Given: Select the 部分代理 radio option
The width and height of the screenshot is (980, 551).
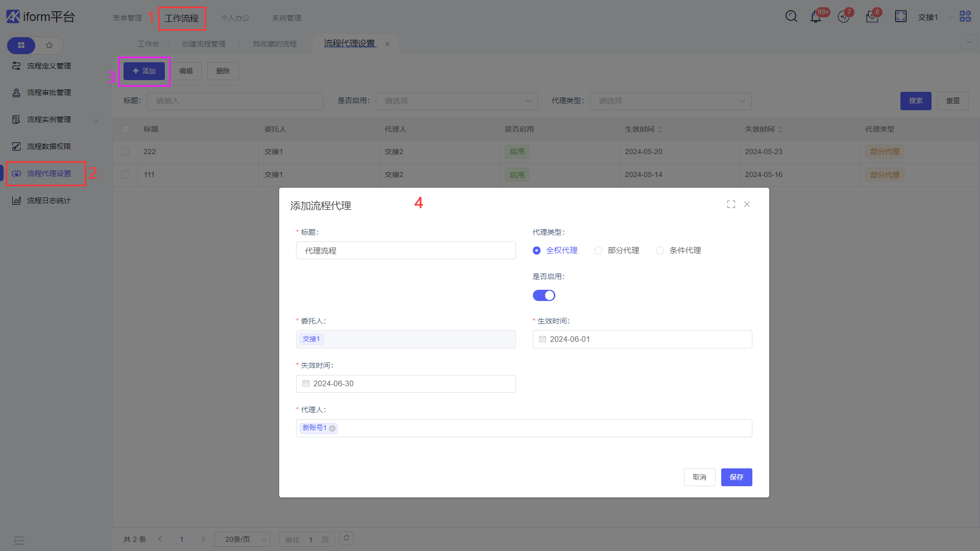Looking at the screenshot, I should pos(598,251).
